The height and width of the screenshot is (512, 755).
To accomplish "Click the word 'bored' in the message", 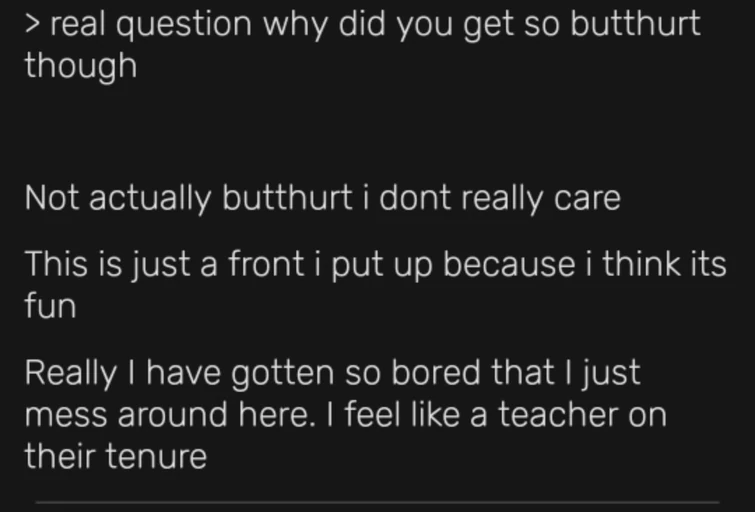I will click(x=435, y=373).
